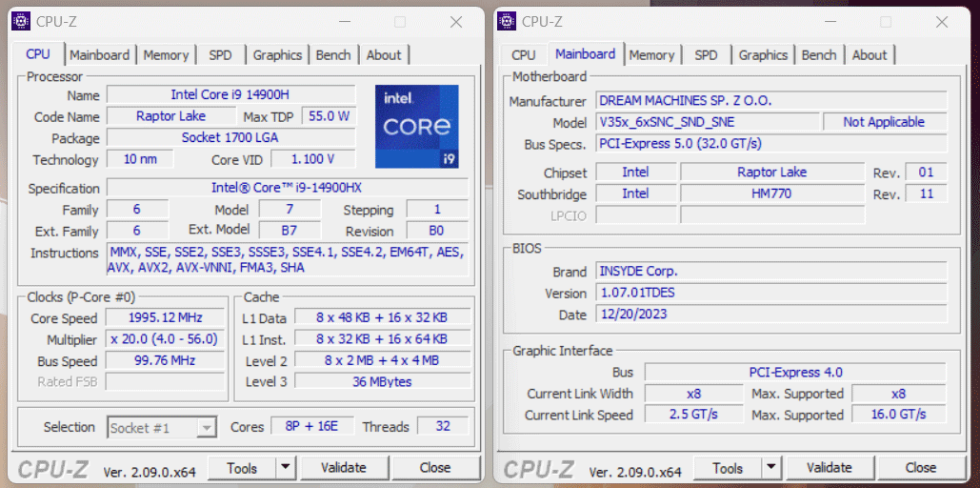This screenshot has width=980, height=488.
Task: Select Mainboard tab in right window
Action: (x=586, y=53)
